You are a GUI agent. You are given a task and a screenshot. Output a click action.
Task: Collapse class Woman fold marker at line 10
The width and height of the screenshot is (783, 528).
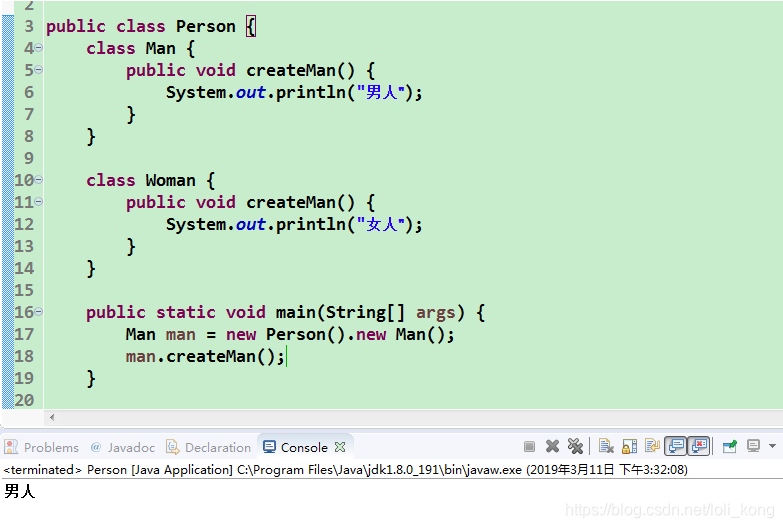point(38,180)
